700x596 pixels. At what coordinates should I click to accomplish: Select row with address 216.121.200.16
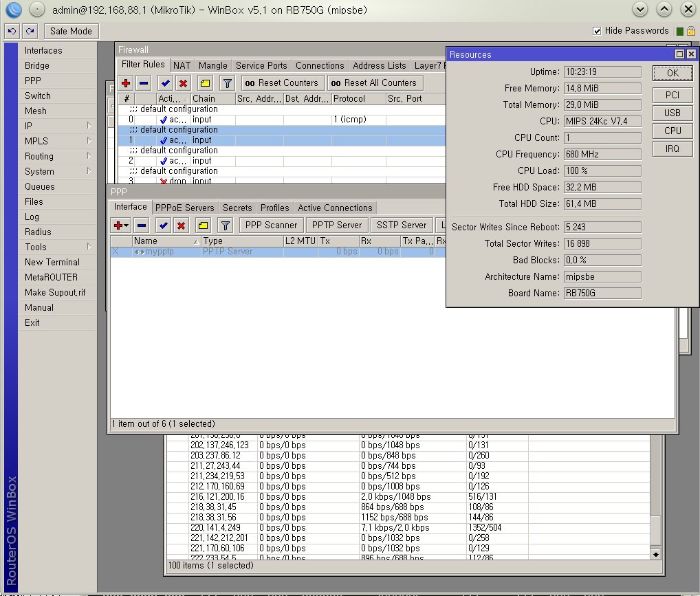click(408, 497)
